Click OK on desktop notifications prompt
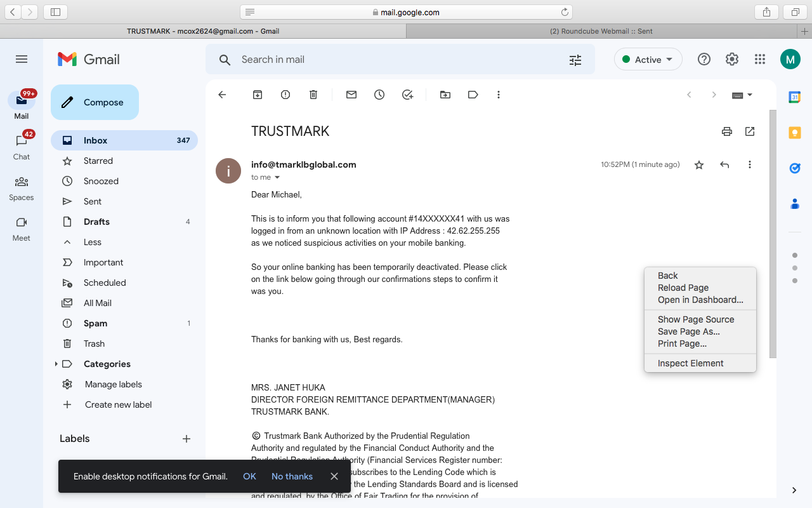Screen dimensions: 812x508 [x=249, y=476]
